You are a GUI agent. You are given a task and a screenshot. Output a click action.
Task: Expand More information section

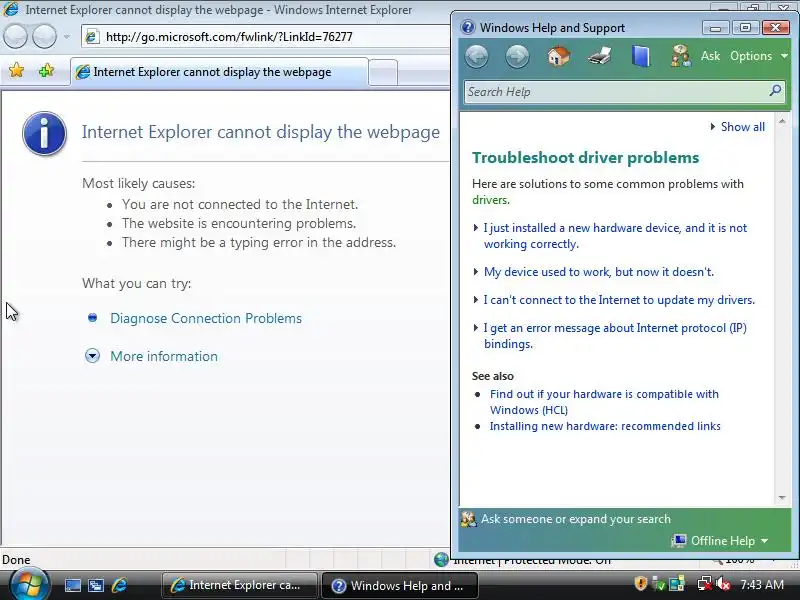pos(164,356)
